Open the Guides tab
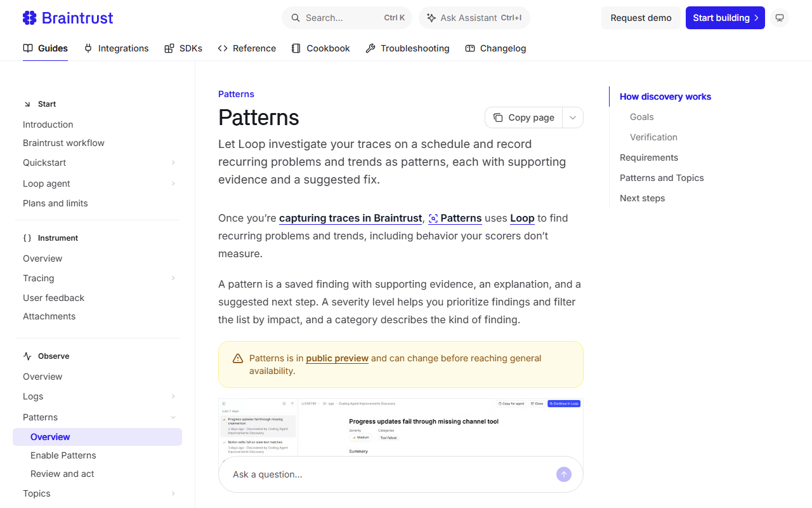The image size is (812, 508). pyautogui.click(x=45, y=48)
